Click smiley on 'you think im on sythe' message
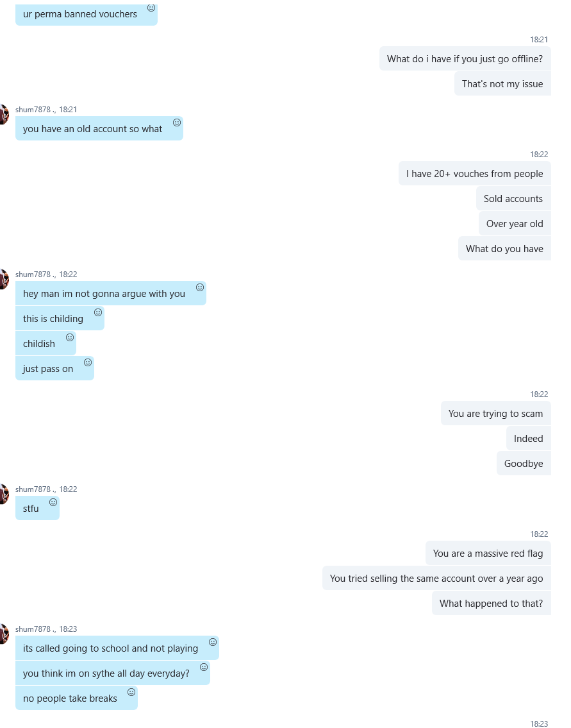 (x=204, y=667)
